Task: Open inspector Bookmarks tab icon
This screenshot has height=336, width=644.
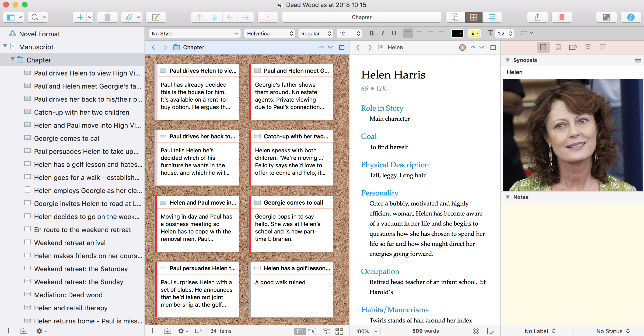Action: (558, 47)
